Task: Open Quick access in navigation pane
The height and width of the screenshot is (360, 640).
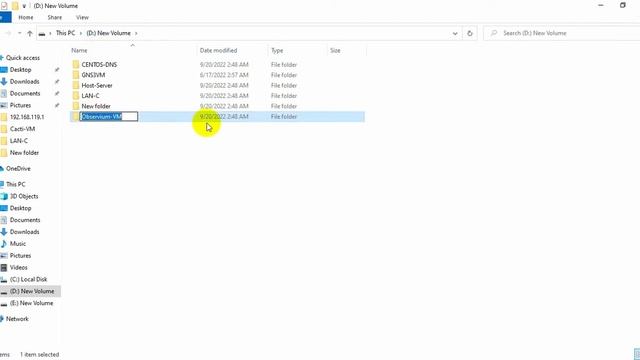Action: tap(23, 58)
